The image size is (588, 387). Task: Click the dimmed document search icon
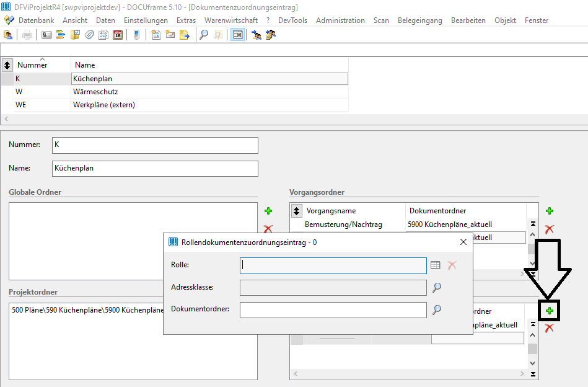[218, 35]
